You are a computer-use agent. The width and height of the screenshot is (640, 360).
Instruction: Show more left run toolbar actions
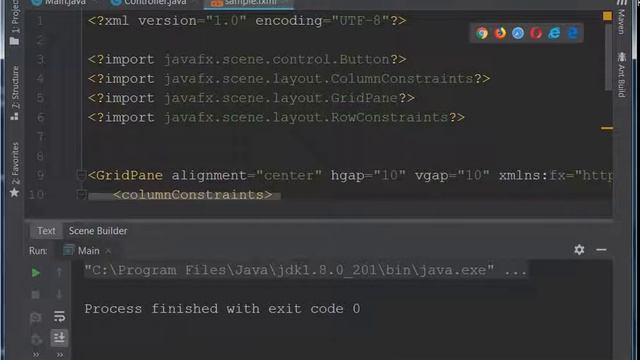point(36,355)
